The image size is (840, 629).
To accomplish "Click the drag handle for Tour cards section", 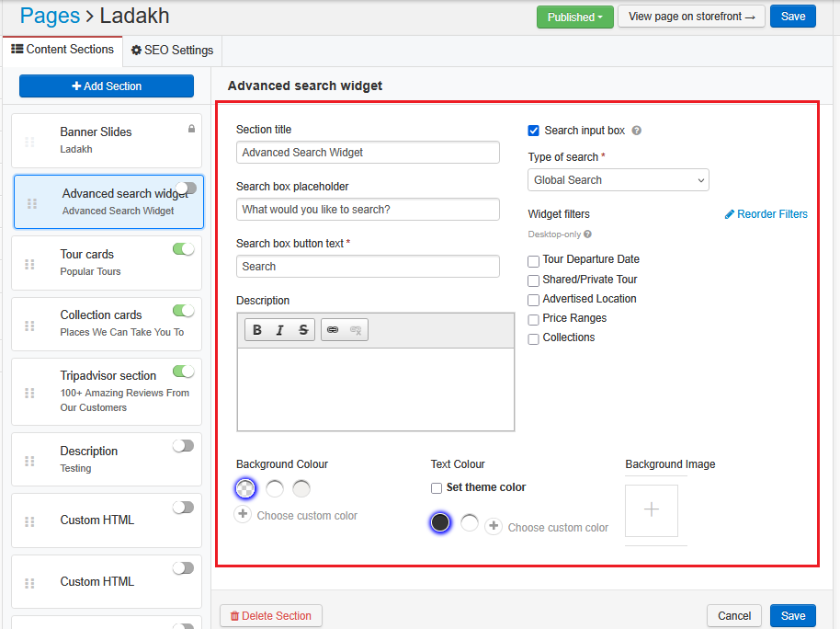I will [29, 264].
